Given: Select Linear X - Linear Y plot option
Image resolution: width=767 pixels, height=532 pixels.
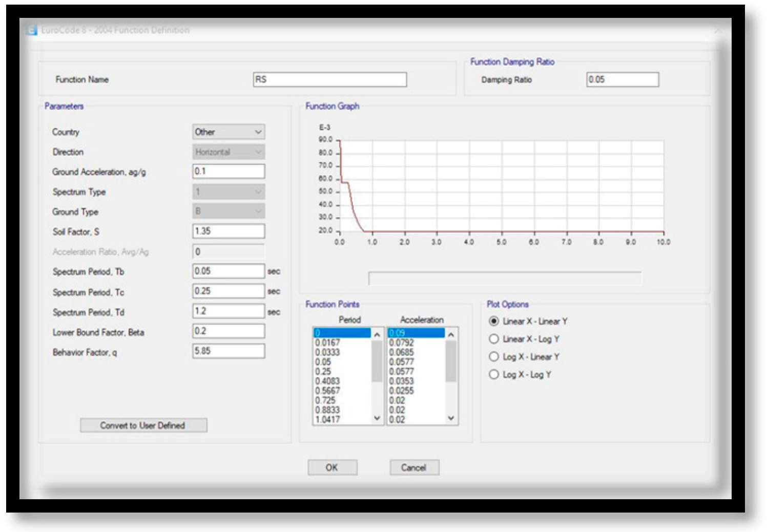Looking at the screenshot, I should point(494,321).
